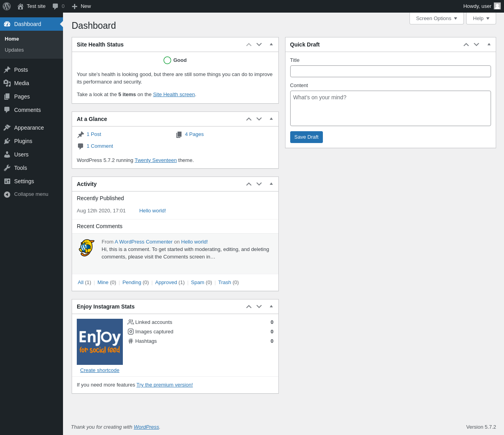504x435 pixels.
Task: Click the Images captured Instagram icon
Action: tap(131, 332)
